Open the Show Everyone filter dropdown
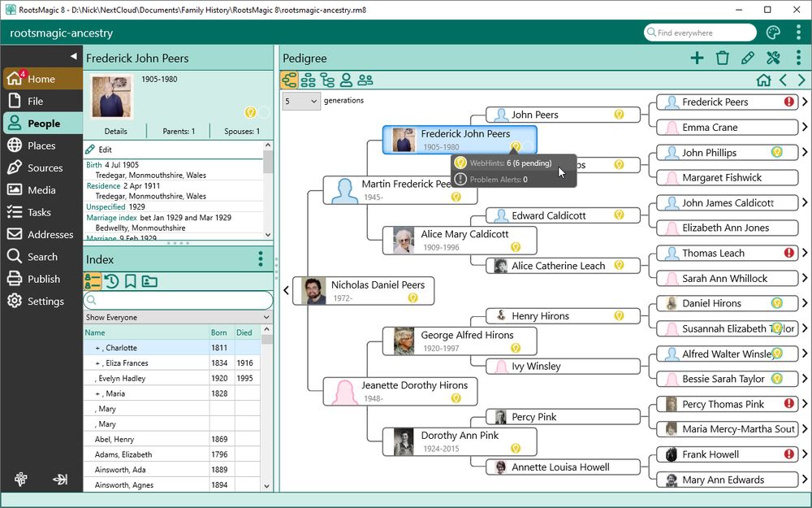Image resolution: width=812 pixels, height=508 pixels. coord(178,317)
